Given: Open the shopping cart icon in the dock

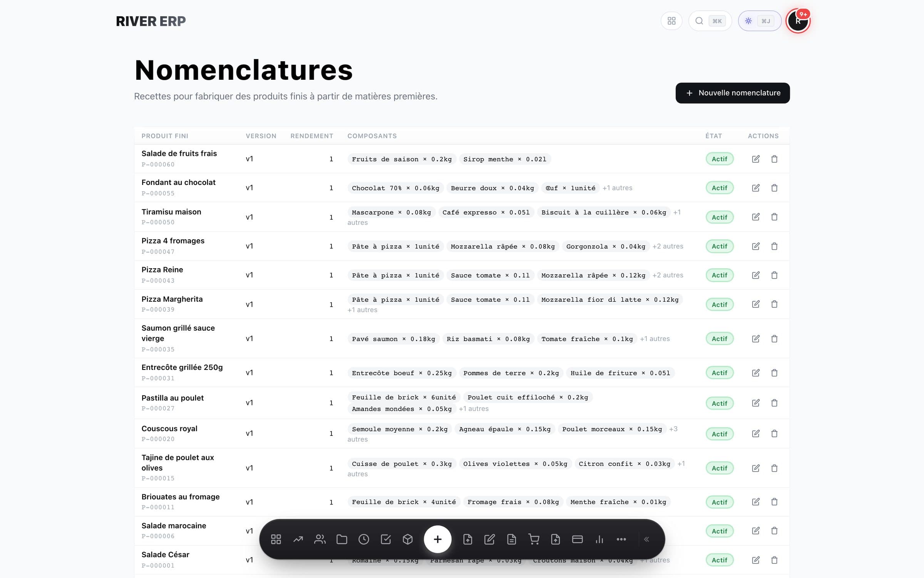Looking at the screenshot, I should coord(534,539).
